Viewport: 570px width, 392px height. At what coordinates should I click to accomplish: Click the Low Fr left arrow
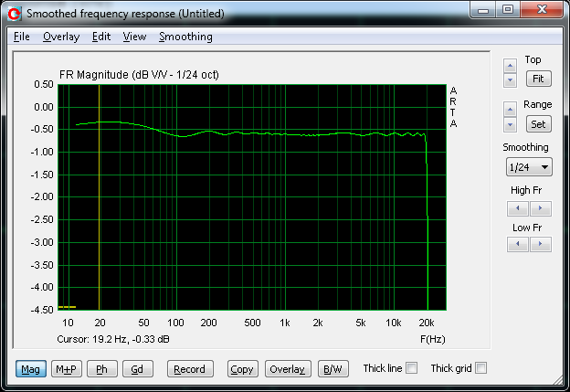(518, 244)
